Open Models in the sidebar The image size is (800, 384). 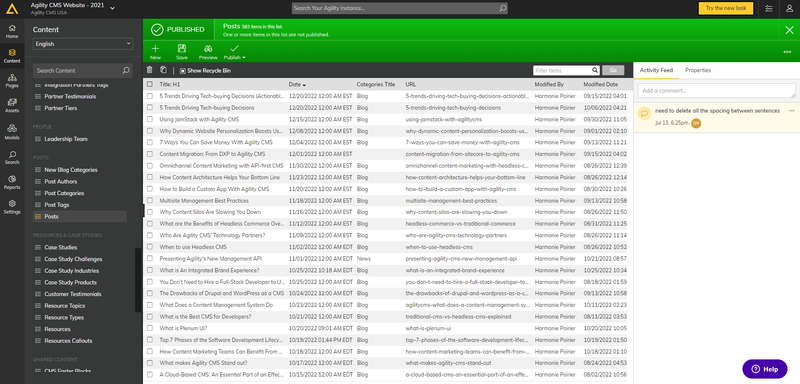[x=12, y=131]
